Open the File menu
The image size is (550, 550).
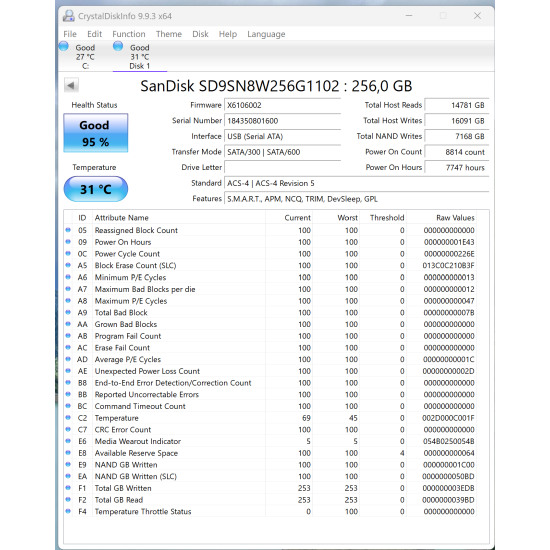pyautogui.click(x=70, y=34)
